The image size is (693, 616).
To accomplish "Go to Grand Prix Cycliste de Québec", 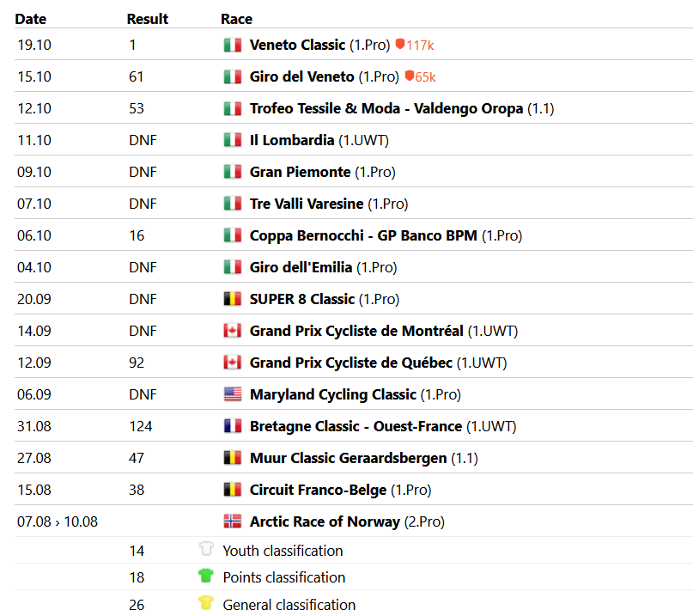I will [350, 363].
